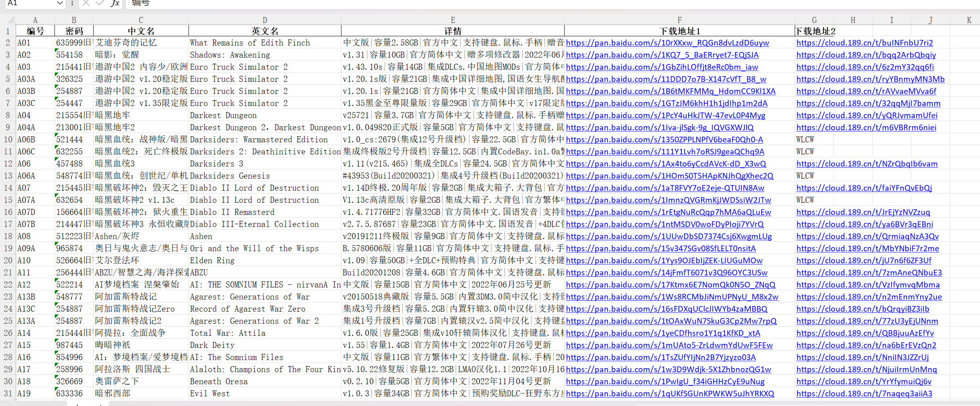Select column D header

pos(265,20)
